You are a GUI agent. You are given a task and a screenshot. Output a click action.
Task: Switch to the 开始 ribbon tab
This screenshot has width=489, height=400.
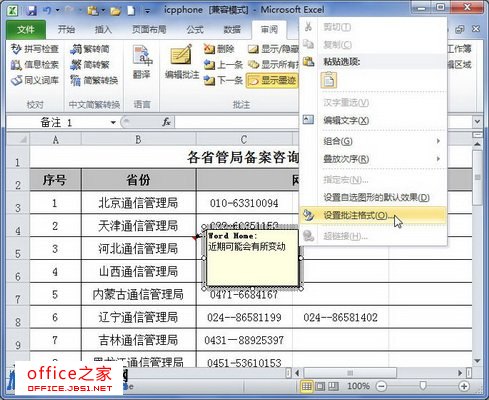pos(66,29)
